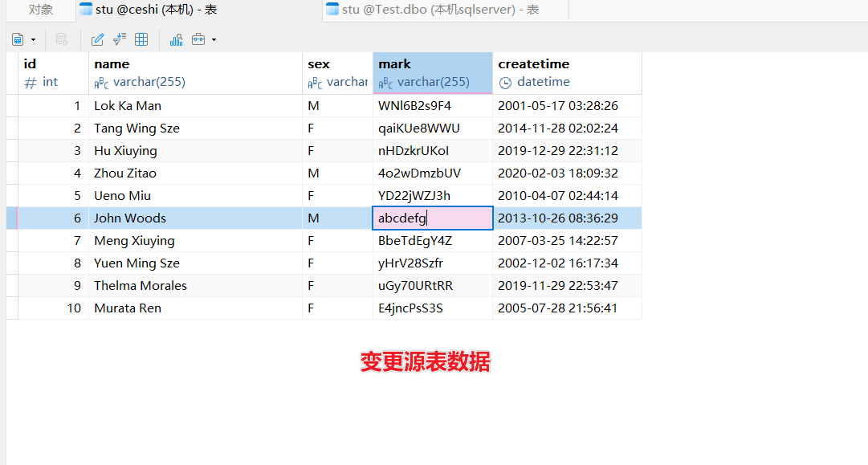This screenshot has width=868, height=465.
Task: Click the # integer icon under id
Action: (x=30, y=82)
